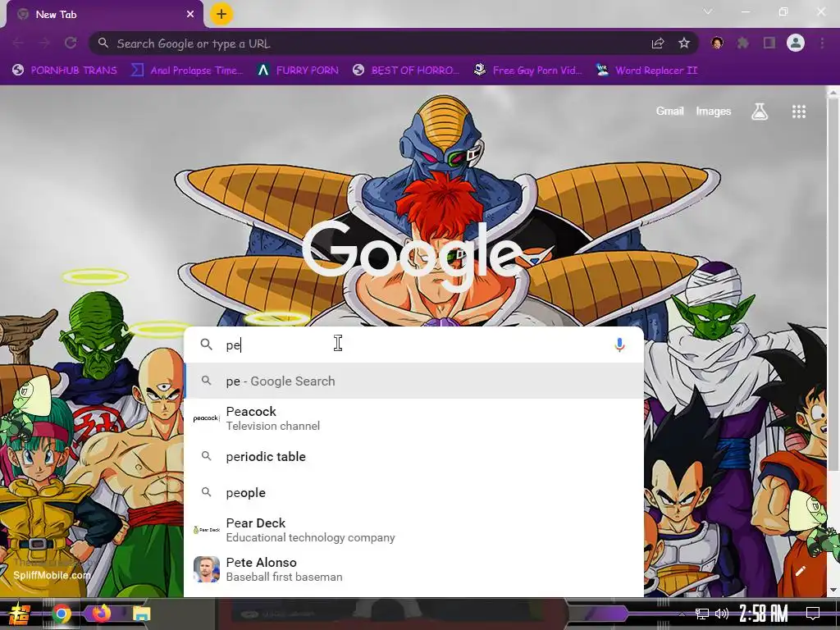Open the notification center icon
The width and height of the screenshot is (840, 630).
(813, 614)
